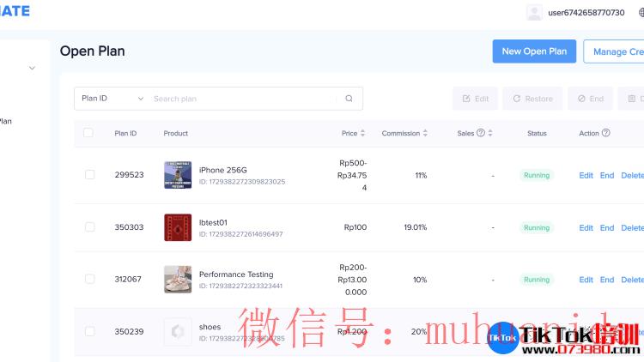
Task: Click the Manage Creators button
Action: pos(614,51)
